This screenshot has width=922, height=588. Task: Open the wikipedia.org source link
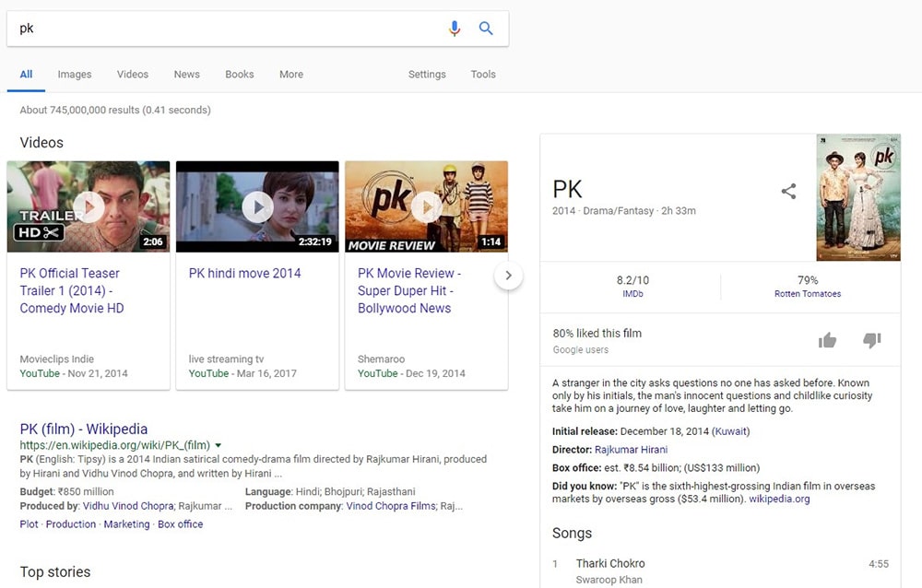779,499
